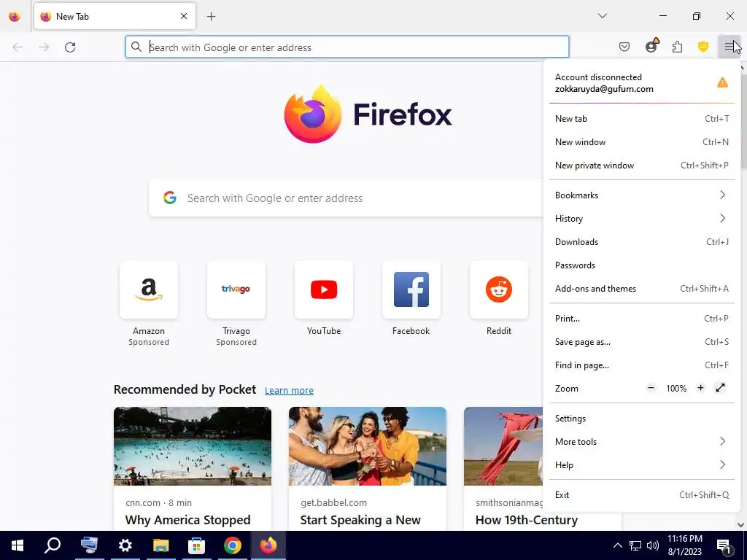Open the Extensions puzzle-piece icon
Viewport: 747px width, 560px height.
point(677,47)
